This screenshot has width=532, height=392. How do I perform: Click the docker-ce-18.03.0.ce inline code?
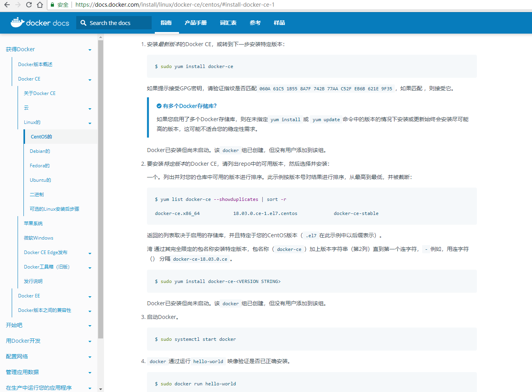click(x=200, y=259)
